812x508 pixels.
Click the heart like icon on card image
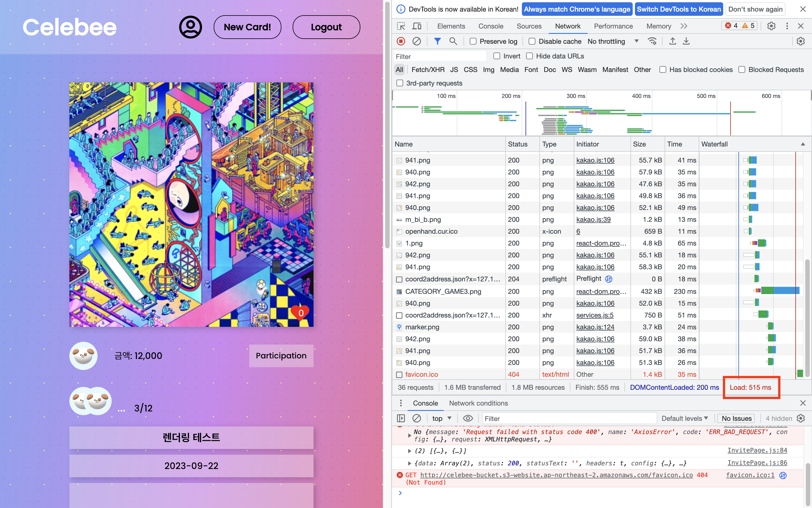pos(300,313)
